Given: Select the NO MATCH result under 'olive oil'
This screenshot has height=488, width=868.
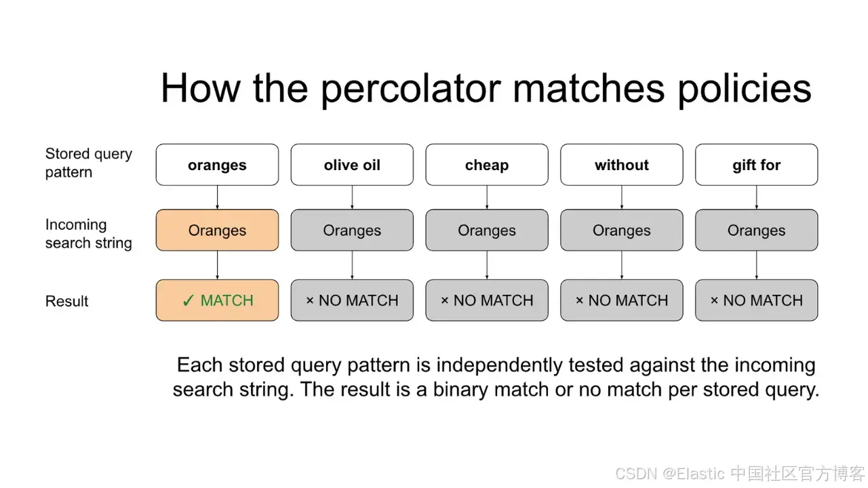Looking at the screenshot, I should 352,300.
